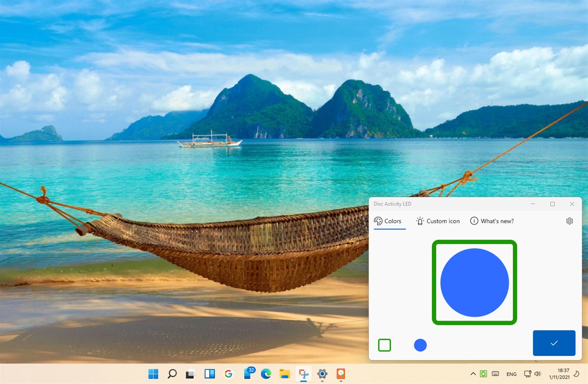Select the green border frame option
Viewport: 588px width, 384px height.
pyautogui.click(x=385, y=345)
